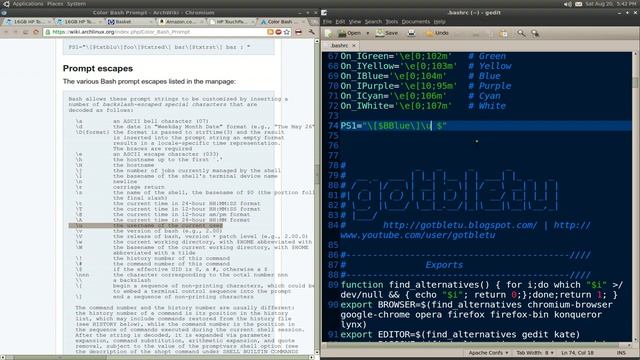Click the gotbletu.blogspot.com URL on line 84
This screenshot has height=360, width=640.
[460, 225]
